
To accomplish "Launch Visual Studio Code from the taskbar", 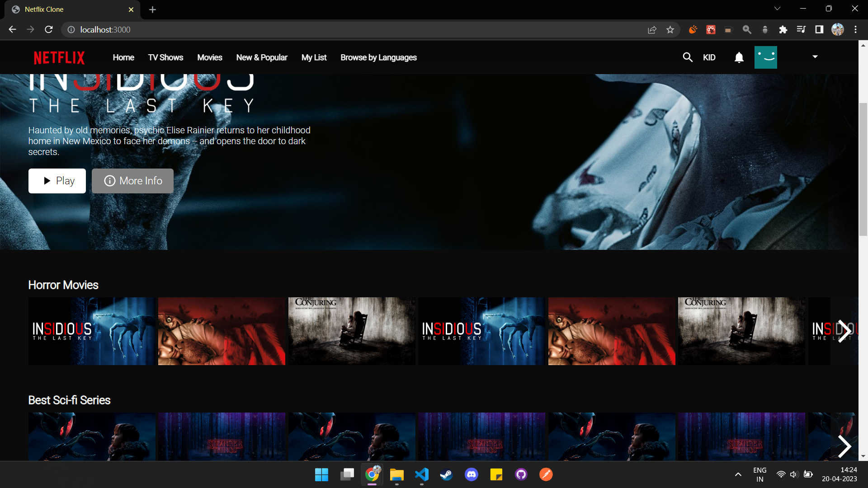I will [x=421, y=474].
